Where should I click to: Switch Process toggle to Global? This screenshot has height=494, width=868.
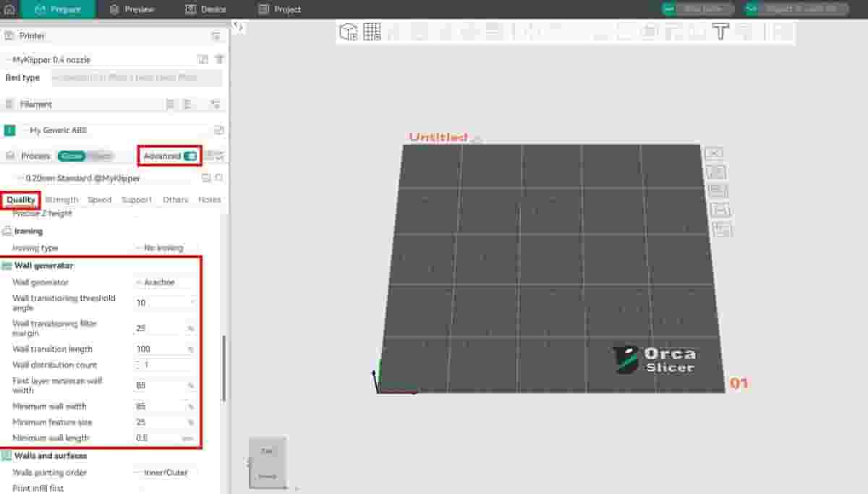point(72,156)
